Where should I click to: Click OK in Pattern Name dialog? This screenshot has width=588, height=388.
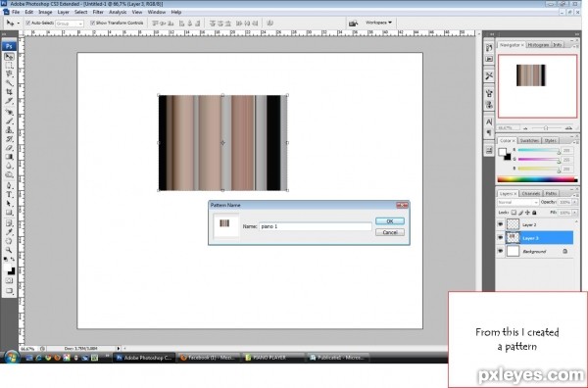click(390, 221)
